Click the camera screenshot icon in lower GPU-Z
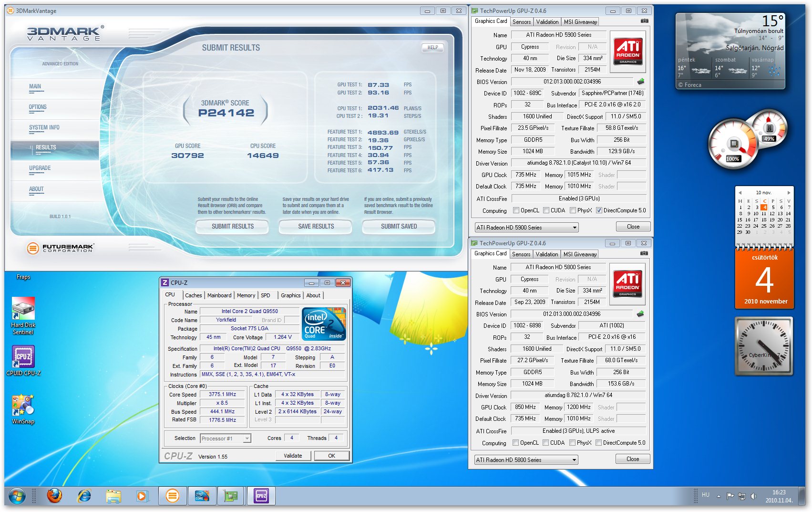Viewport: 812px width, 512px height. click(644, 253)
